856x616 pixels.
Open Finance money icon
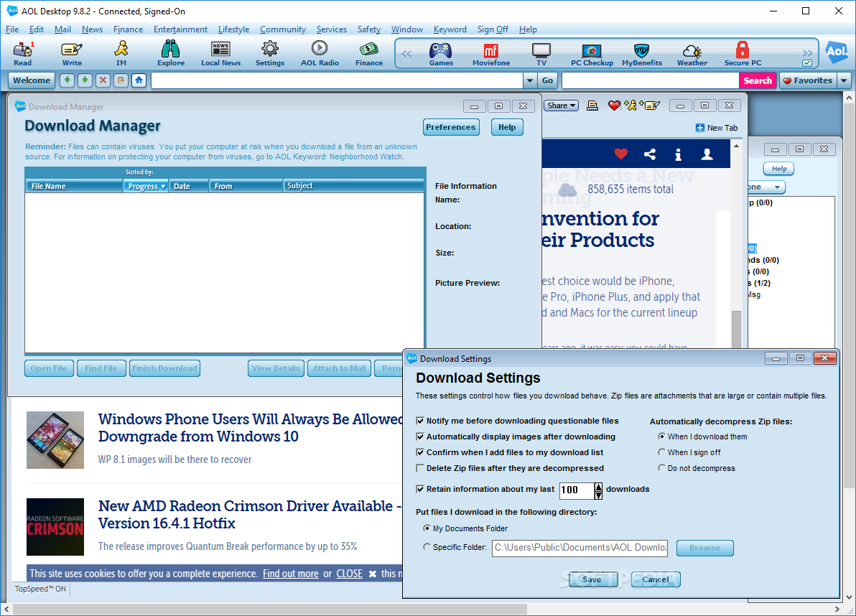[x=369, y=53]
